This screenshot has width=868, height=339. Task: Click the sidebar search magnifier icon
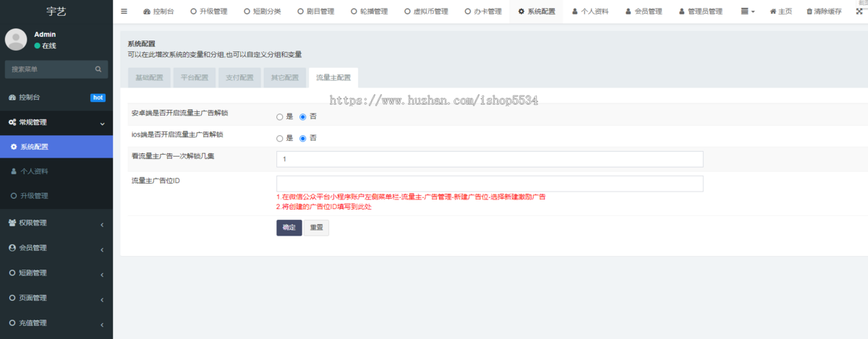pyautogui.click(x=99, y=69)
